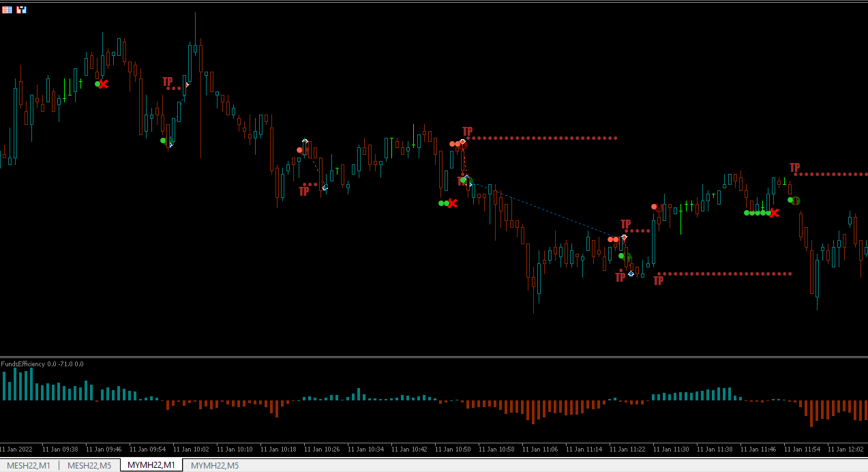Click the green dot marker near 09:54
The width and height of the screenshot is (868, 472).
click(163, 141)
